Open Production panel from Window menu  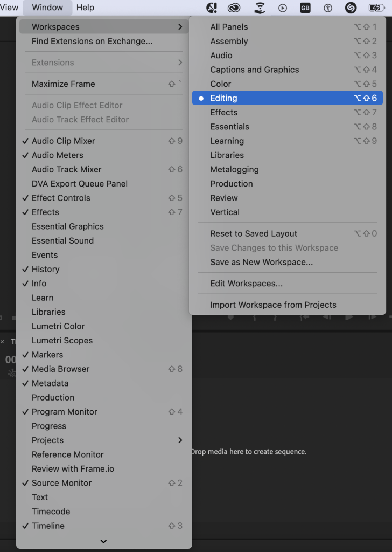point(104,397)
